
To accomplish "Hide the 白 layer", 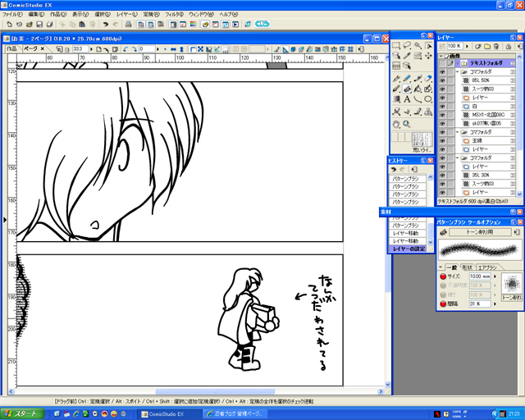I will pos(442,106).
